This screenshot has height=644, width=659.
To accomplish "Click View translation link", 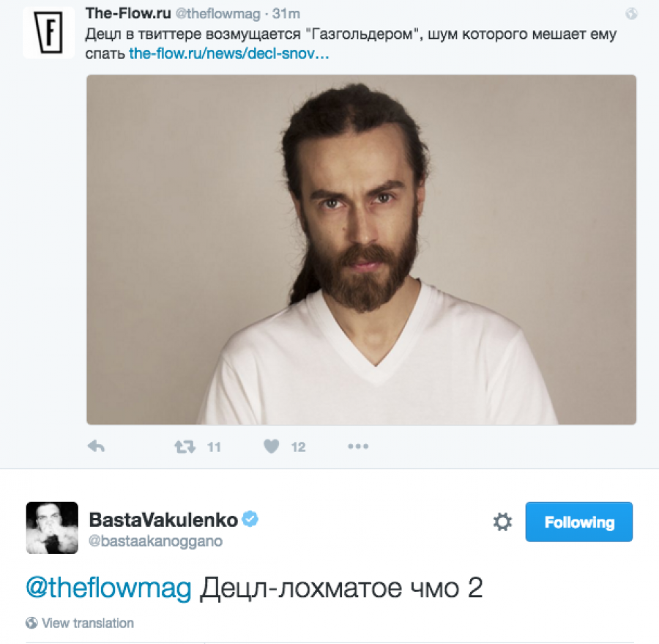I will pos(88,623).
